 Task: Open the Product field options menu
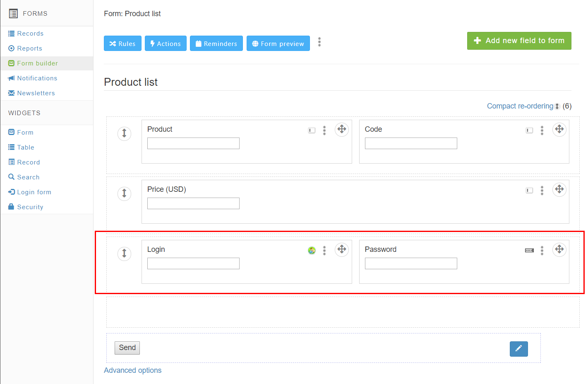coord(324,130)
